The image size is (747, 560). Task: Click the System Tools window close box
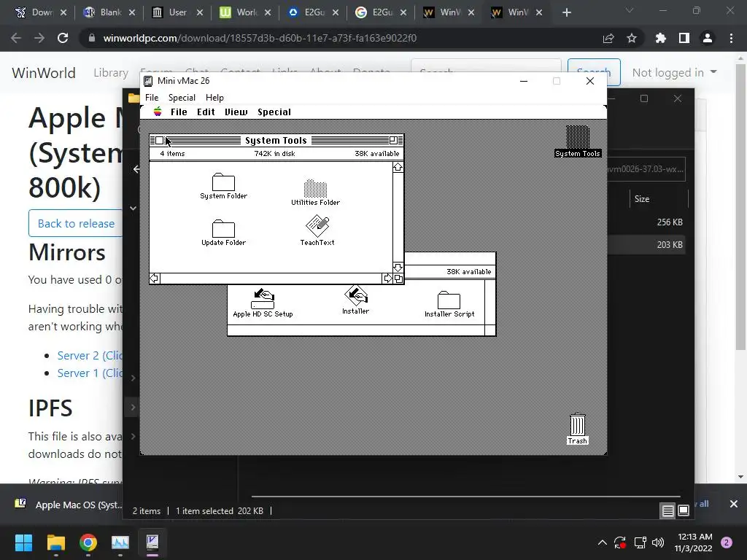point(160,141)
